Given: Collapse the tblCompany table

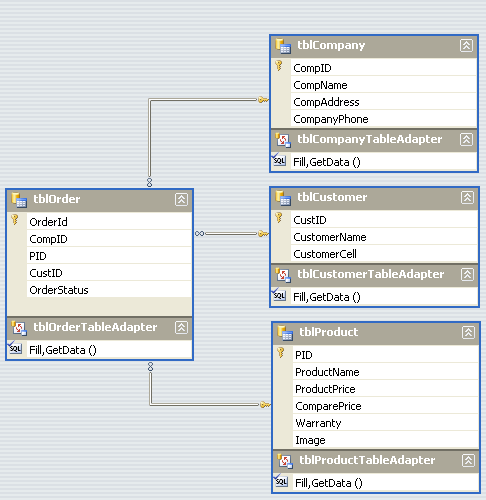Looking at the screenshot, I should coord(466,45).
